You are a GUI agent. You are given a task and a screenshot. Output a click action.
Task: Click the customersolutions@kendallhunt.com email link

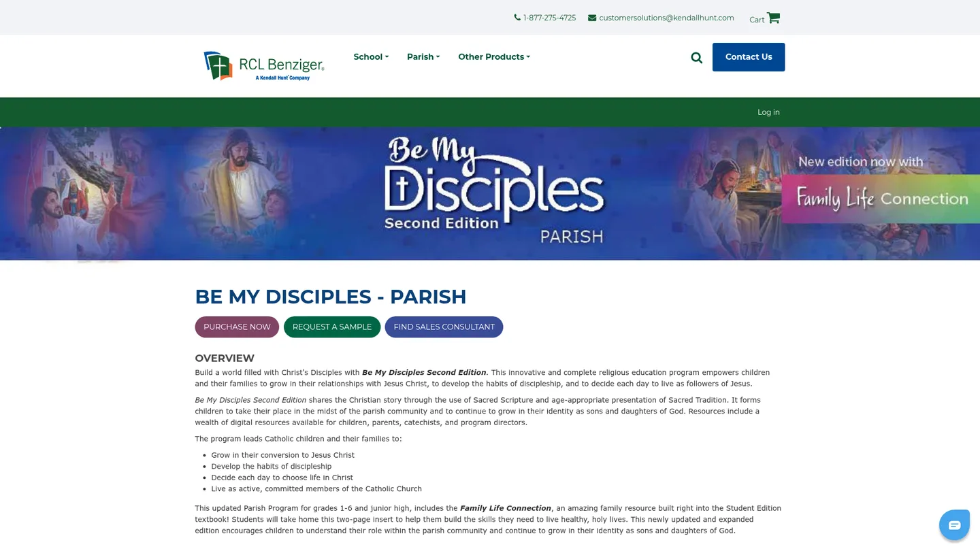click(666, 18)
